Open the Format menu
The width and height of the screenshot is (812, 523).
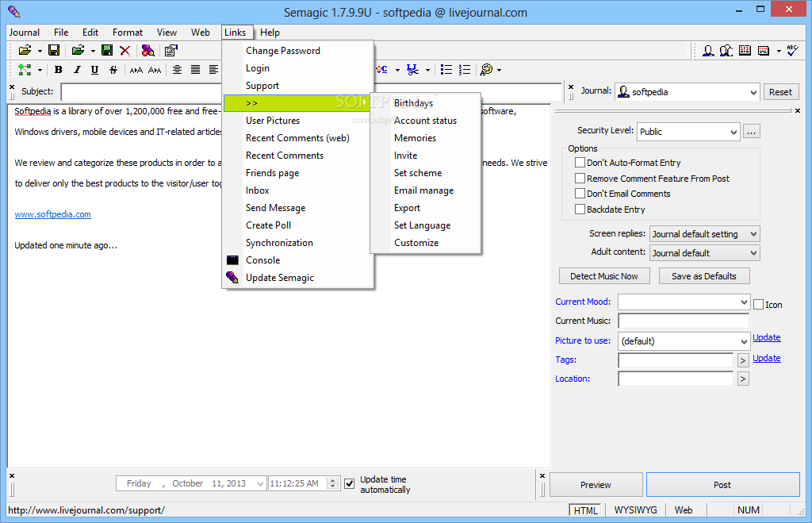click(x=128, y=32)
